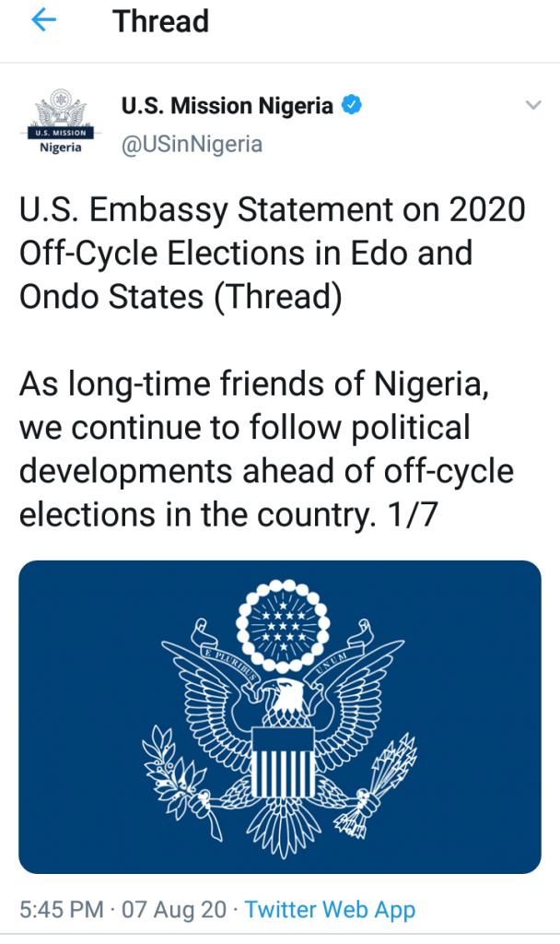Tap the Thread header title

[160, 21]
